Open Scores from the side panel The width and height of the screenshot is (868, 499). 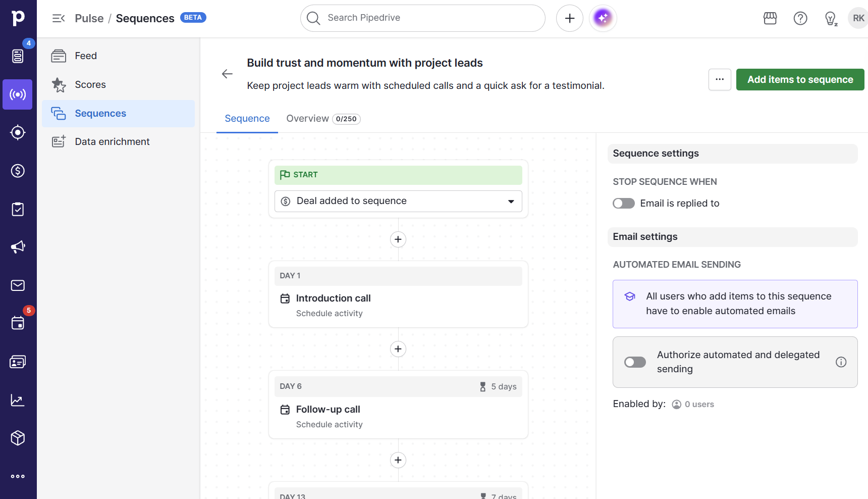coord(90,84)
